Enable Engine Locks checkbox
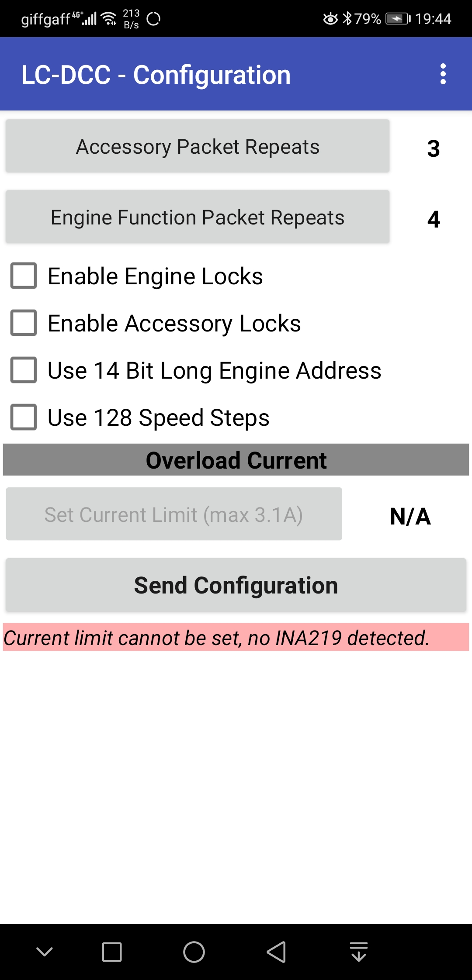This screenshot has height=980, width=472. point(24,276)
